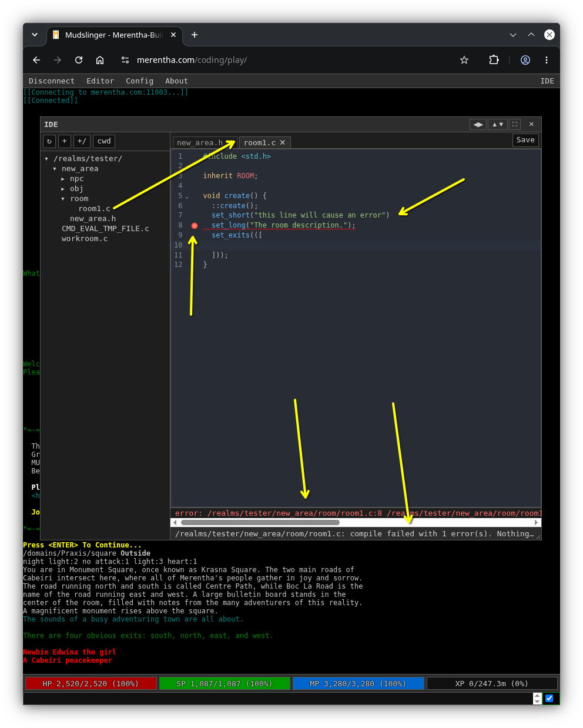
Task: Toggle horizontal expand of IDE window
Action: click(478, 124)
